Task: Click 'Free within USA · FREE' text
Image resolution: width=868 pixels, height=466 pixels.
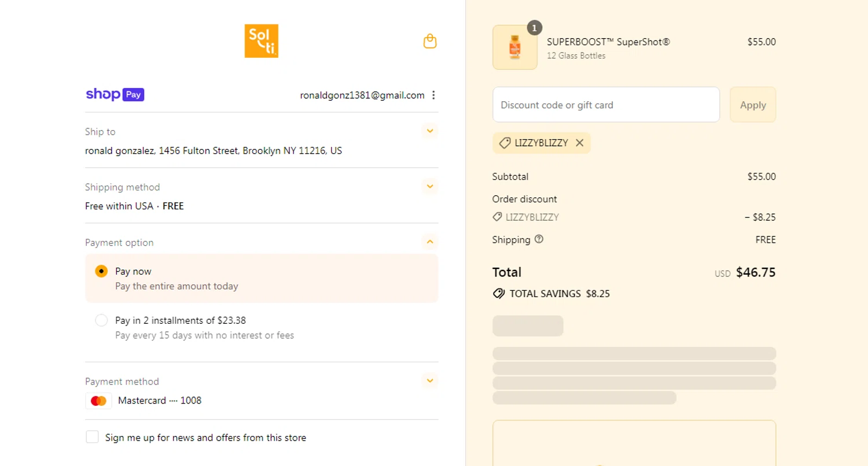Action: point(134,206)
